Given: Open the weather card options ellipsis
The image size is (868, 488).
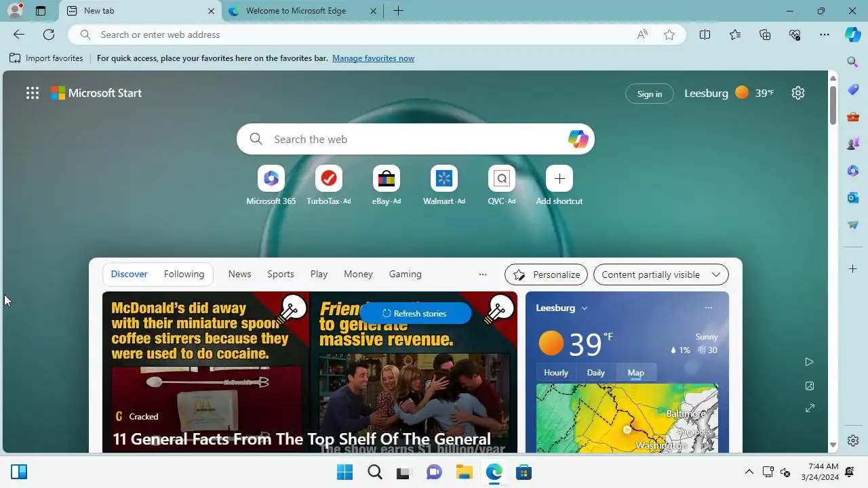Looking at the screenshot, I should click(709, 308).
